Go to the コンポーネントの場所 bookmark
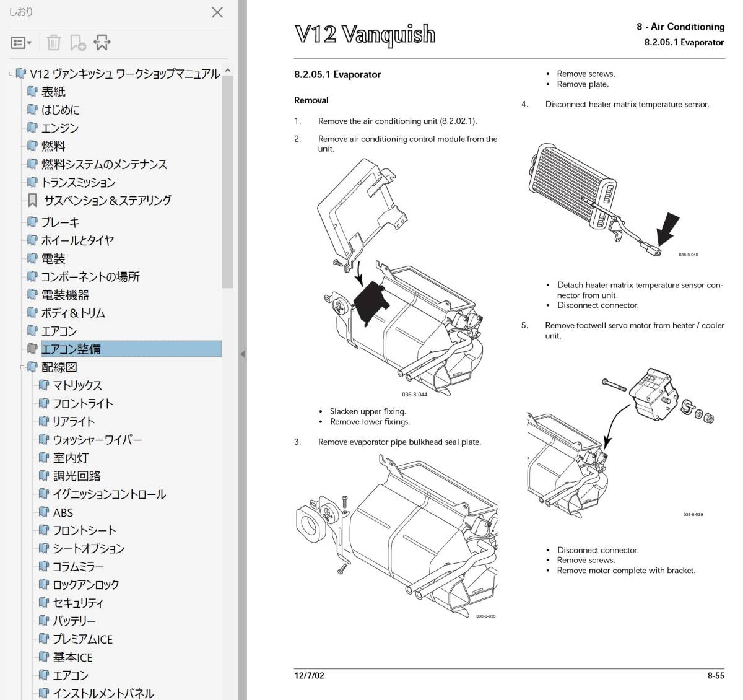 click(x=90, y=276)
